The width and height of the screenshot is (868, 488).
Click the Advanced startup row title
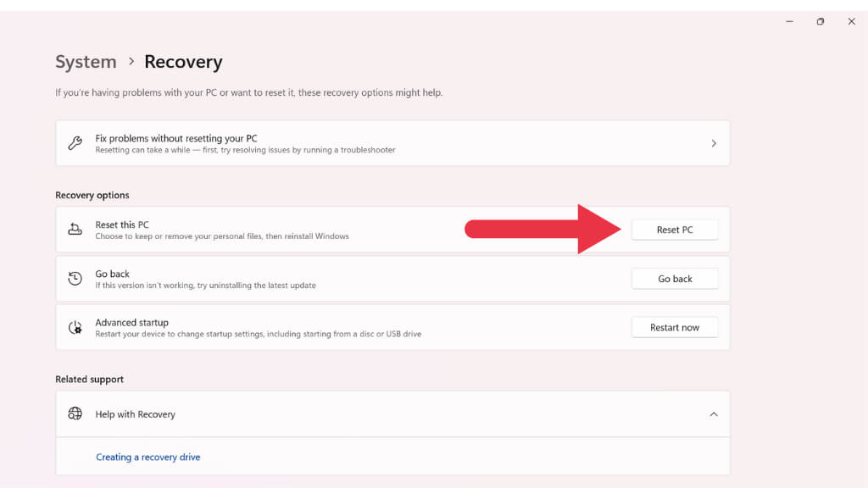(x=131, y=323)
